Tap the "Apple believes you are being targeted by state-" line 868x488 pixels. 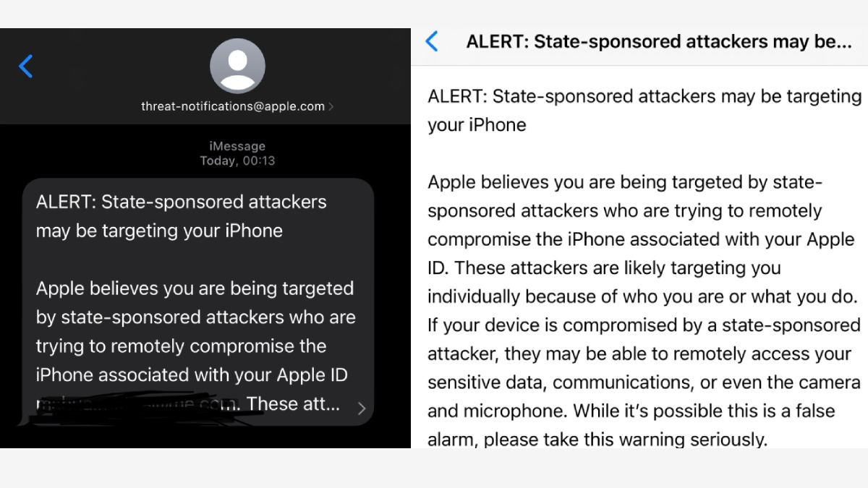(x=625, y=182)
